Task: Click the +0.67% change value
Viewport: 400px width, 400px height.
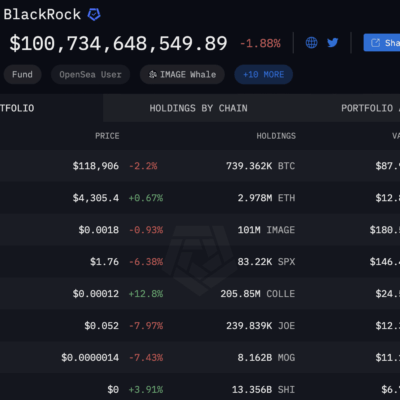Action: (146, 198)
